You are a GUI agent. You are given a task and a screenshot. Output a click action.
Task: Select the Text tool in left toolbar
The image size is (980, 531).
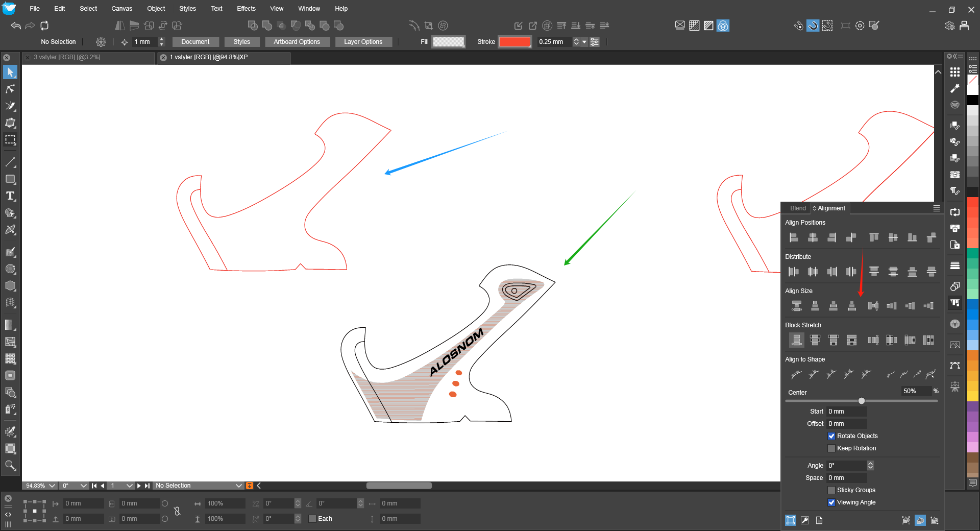[10, 196]
